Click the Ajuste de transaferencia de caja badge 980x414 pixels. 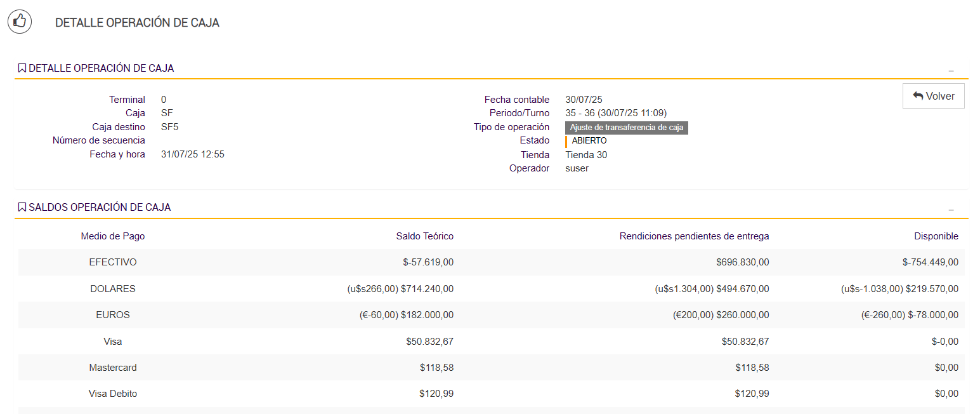pyautogui.click(x=627, y=128)
